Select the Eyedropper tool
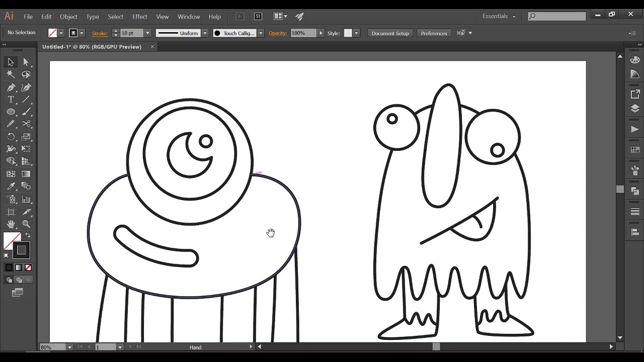 click(x=11, y=187)
